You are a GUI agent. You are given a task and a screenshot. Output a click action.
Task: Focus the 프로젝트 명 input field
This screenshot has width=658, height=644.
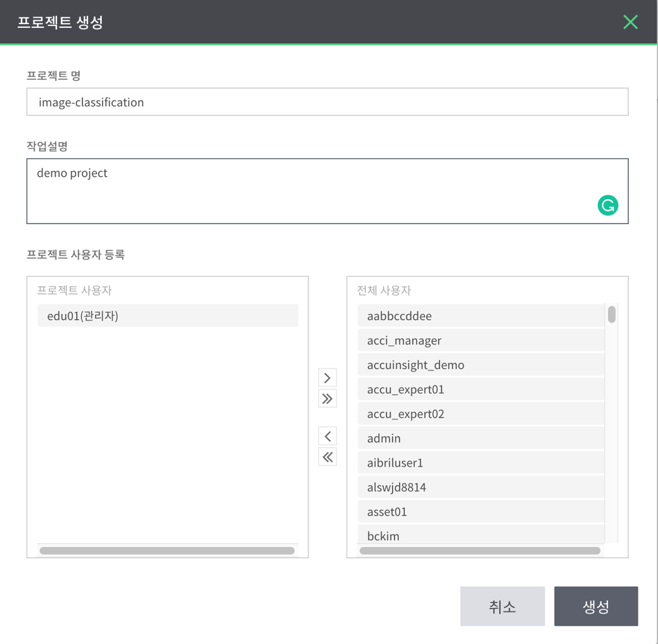click(x=327, y=102)
